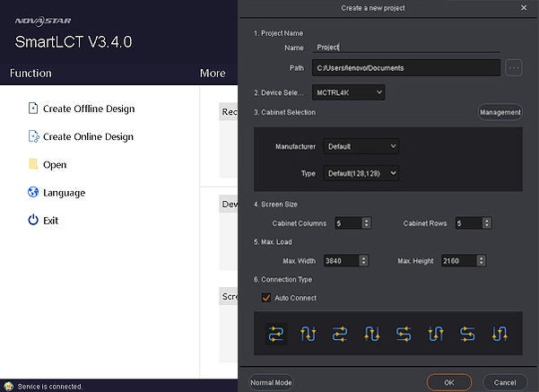Close the Create a new project dialog
This screenshot has width=539, height=392.
(x=524, y=7)
